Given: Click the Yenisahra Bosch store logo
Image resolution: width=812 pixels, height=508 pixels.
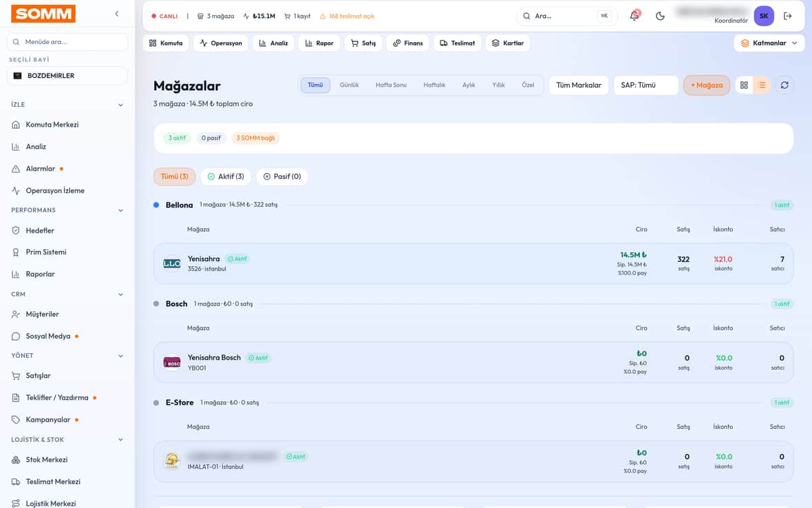Looking at the screenshot, I should tap(172, 363).
